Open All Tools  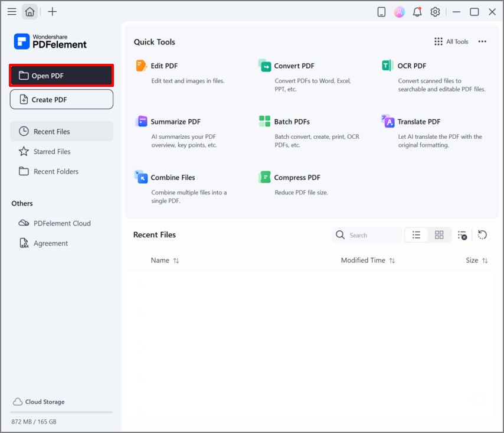[x=451, y=41]
